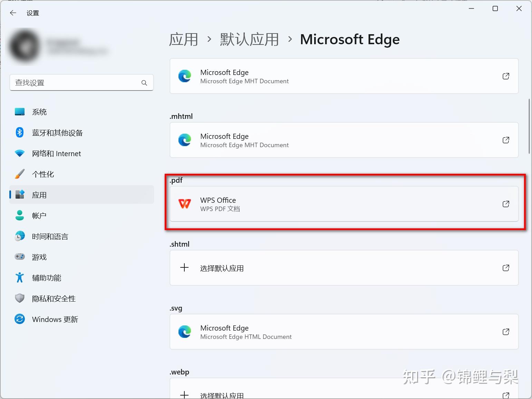
Task: Click the gamepad 游戏 icon
Action: [20, 257]
